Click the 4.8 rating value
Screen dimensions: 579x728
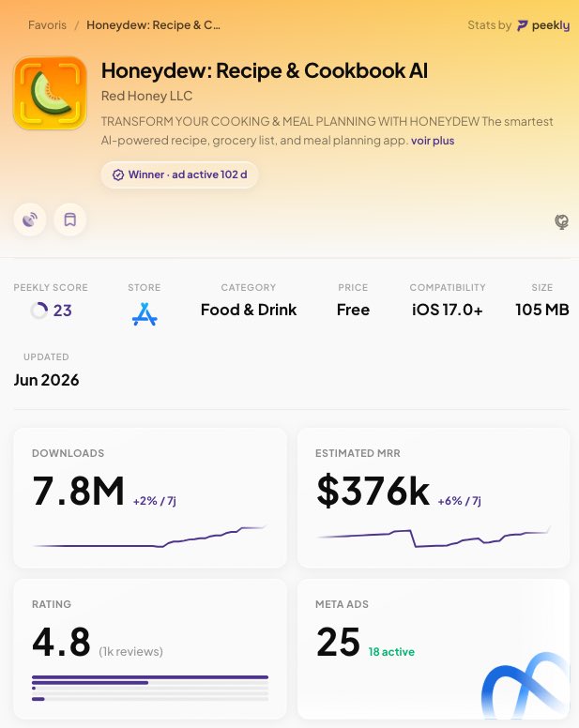61,642
